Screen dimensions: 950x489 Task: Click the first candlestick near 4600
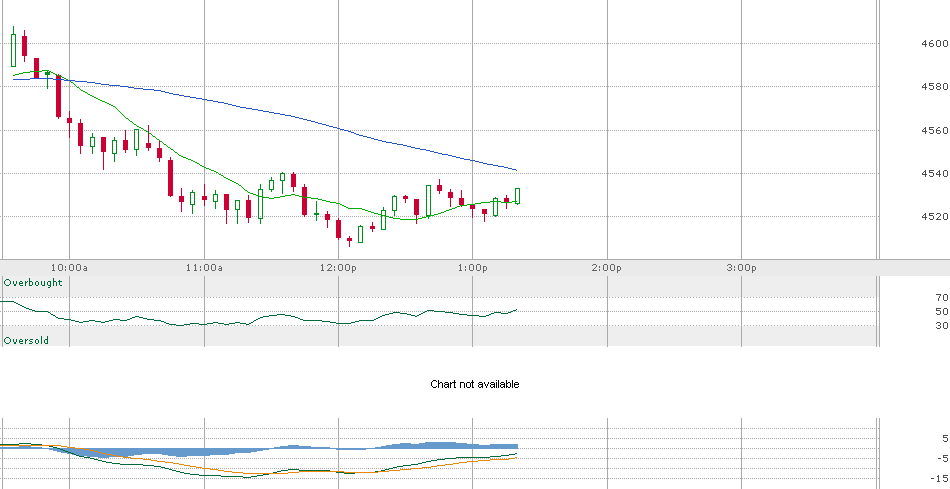13,48
